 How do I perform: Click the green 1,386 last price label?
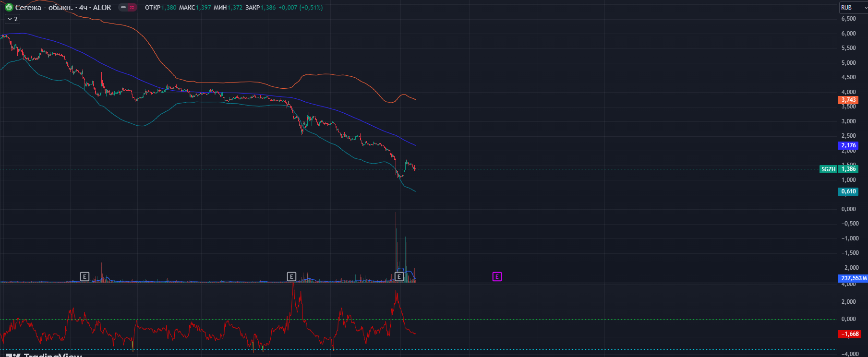point(848,169)
